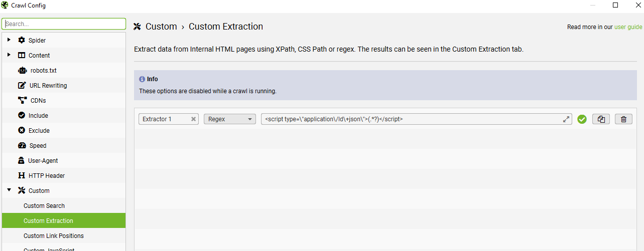Open the user guide link
Viewport: 644px width, 251px height.
[628, 27]
